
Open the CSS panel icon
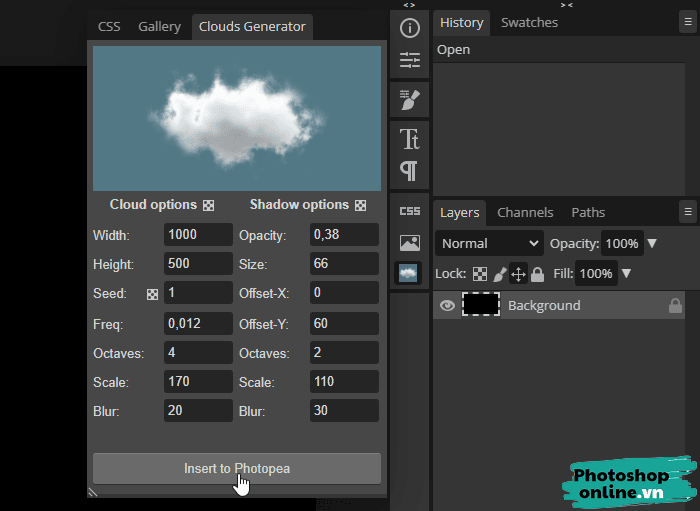[x=409, y=211]
